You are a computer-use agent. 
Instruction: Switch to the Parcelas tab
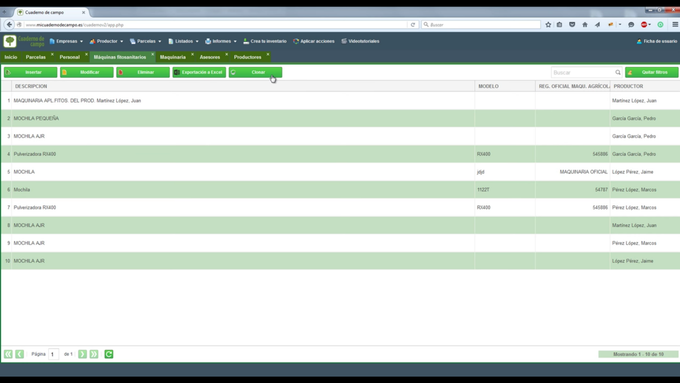(x=36, y=57)
